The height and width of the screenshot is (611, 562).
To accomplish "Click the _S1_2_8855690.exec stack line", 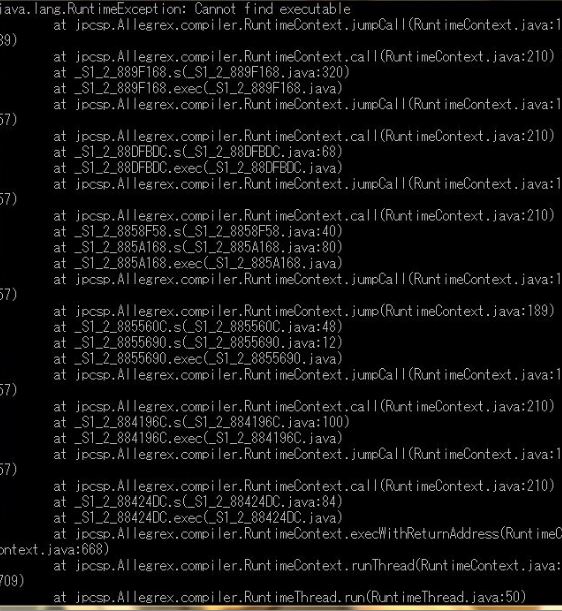I will (x=198, y=359).
